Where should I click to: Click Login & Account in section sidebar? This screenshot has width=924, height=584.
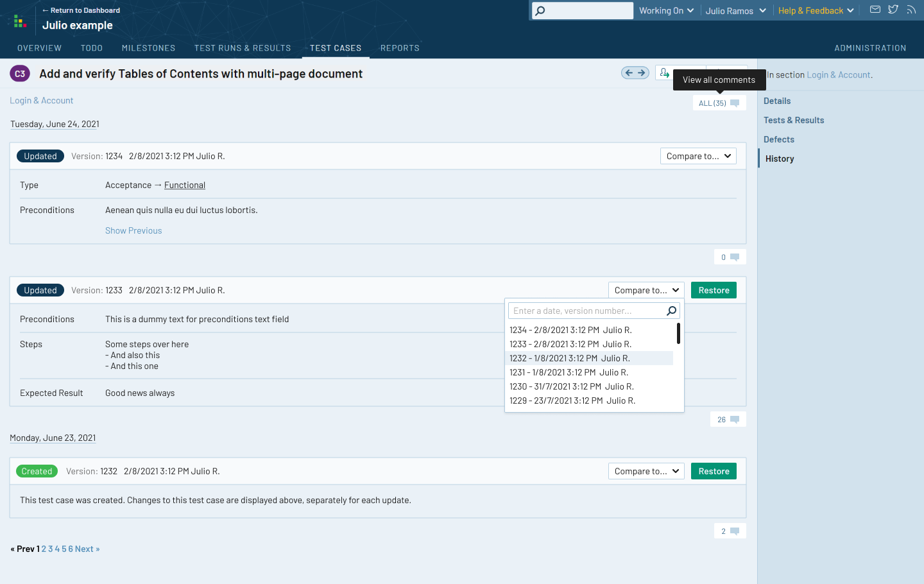pyautogui.click(x=838, y=75)
